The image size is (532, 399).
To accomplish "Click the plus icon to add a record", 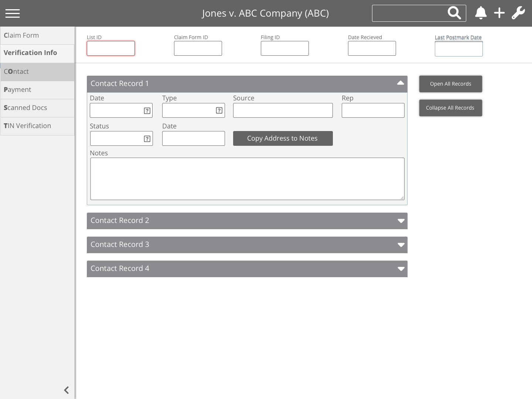I will pyautogui.click(x=499, y=13).
